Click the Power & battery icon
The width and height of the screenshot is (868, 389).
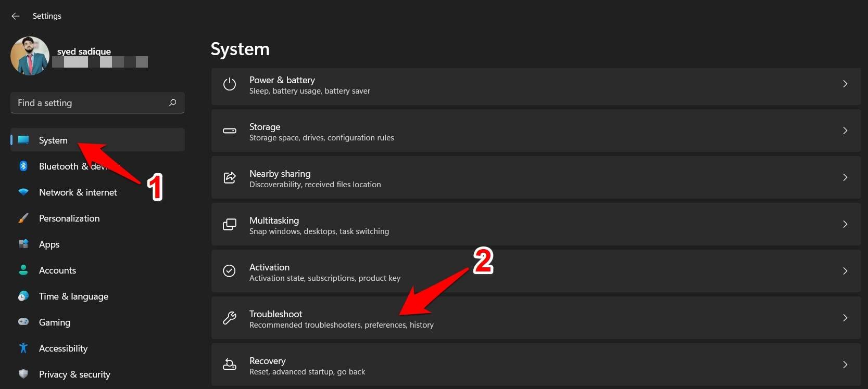click(230, 84)
